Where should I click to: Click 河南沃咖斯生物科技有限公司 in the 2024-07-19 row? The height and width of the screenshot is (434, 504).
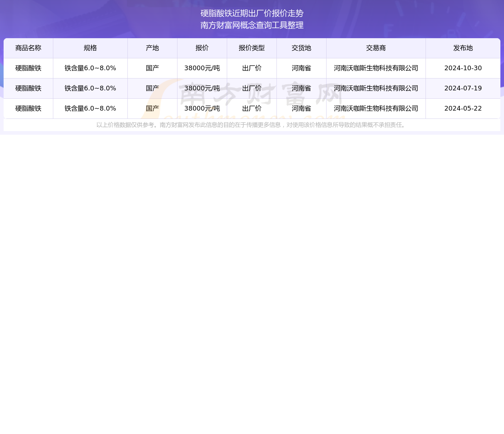tap(376, 88)
